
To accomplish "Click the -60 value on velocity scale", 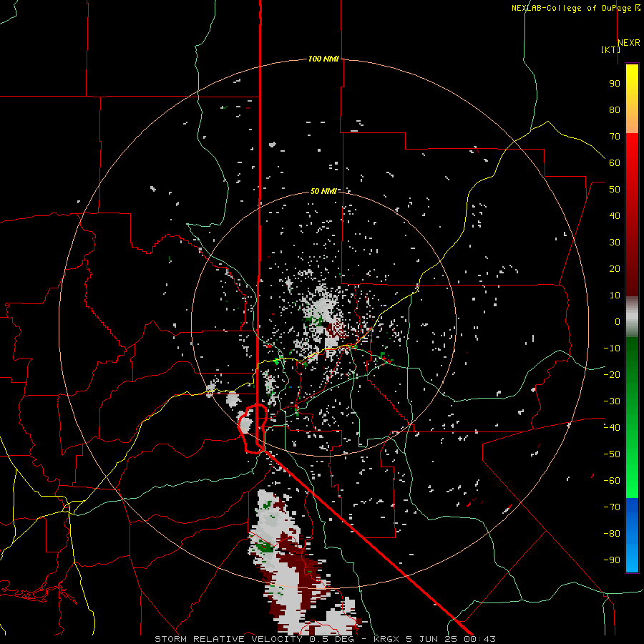I will point(612,481).
